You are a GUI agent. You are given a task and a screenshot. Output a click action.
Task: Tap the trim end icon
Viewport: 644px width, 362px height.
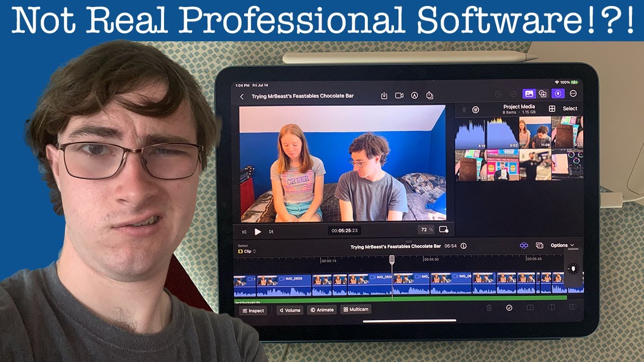(x=573, y=307)
